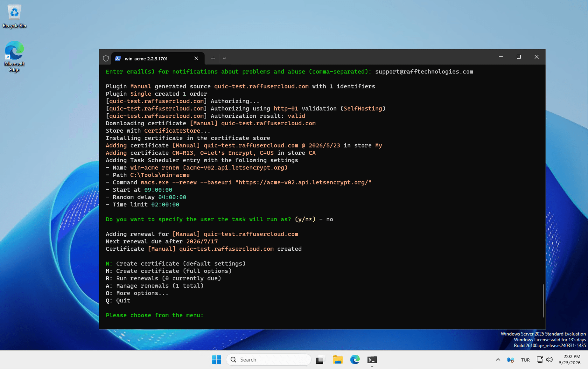
Task: Show hidden system tray icons
Action: pyautogui.click(x=498, y=359)
